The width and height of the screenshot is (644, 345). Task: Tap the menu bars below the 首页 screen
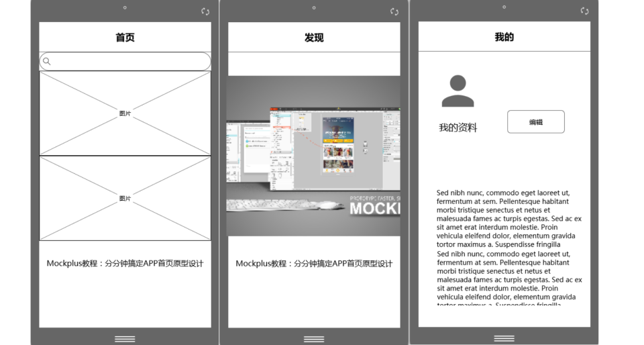pos(125,339)
